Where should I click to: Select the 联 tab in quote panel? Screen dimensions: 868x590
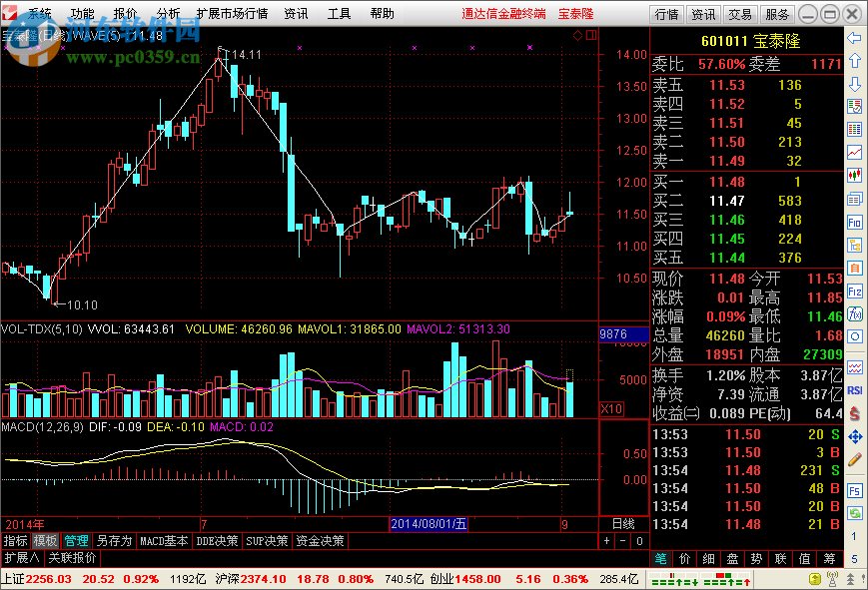click(780, 559)
